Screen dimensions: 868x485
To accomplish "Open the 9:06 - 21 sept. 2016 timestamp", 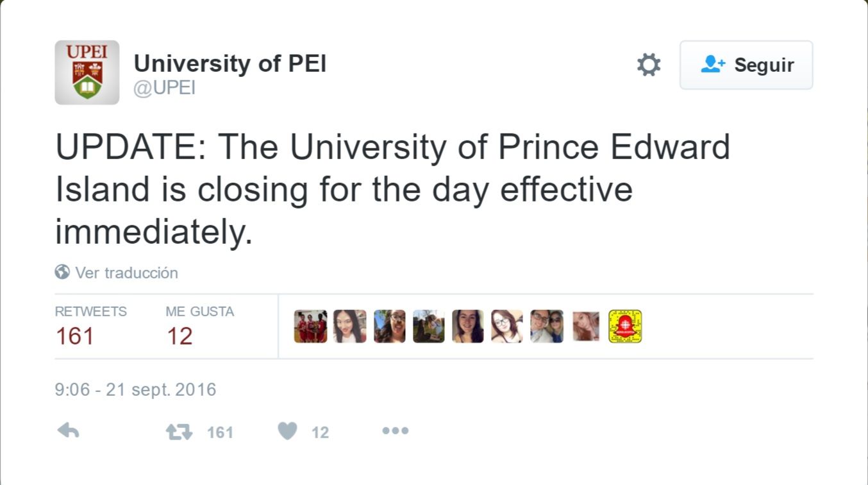I will 136,389.
